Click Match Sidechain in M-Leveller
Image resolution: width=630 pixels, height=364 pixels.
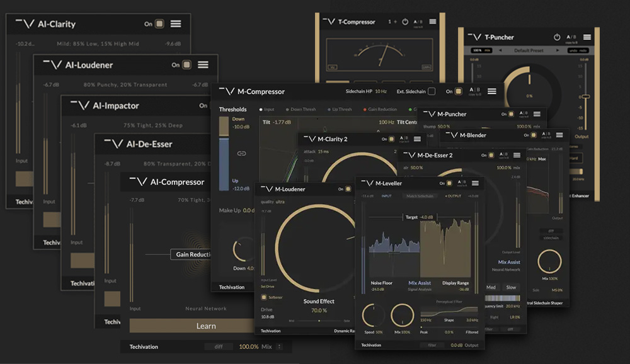[420, 196]
